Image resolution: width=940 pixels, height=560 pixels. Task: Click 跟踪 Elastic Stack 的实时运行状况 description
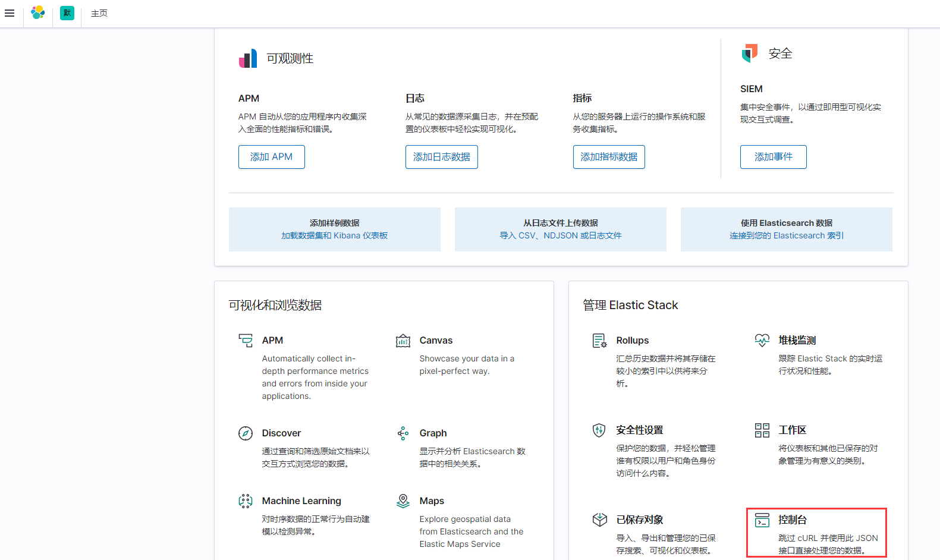pos(831,365)
